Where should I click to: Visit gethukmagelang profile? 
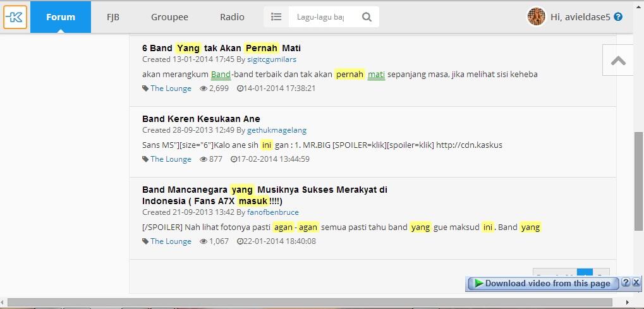pos(277,130)
